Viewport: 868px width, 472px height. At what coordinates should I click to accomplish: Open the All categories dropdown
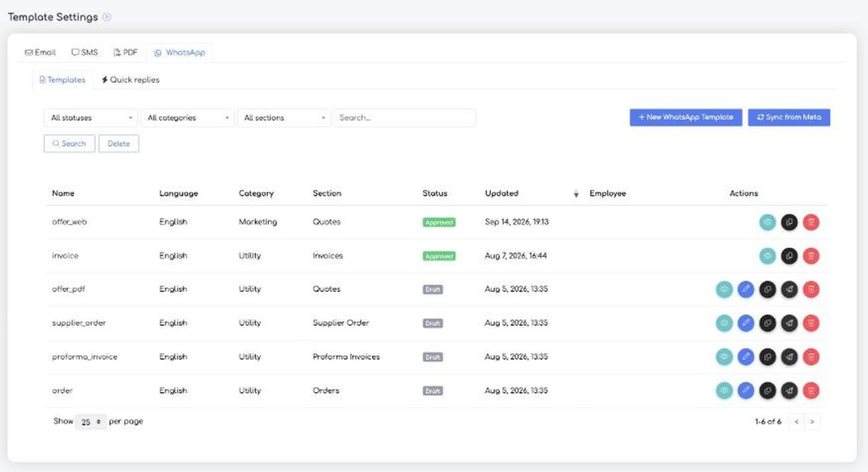point(188,118)
